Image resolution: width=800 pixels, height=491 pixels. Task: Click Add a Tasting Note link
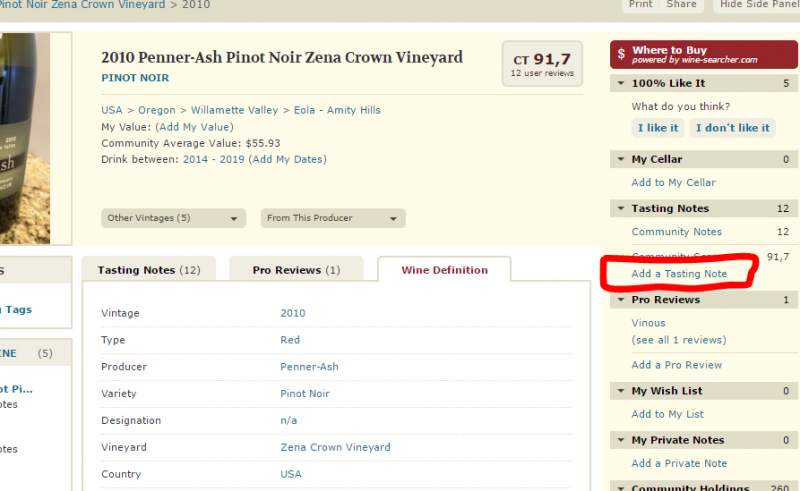[x=679, y=274]
